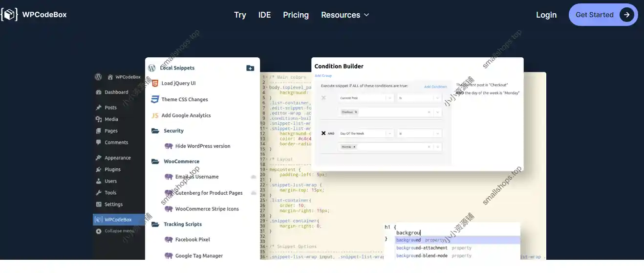Click the Dashboard gauge icon
The width and height of the screenshot is (644, 273).
tap(99, 92)
